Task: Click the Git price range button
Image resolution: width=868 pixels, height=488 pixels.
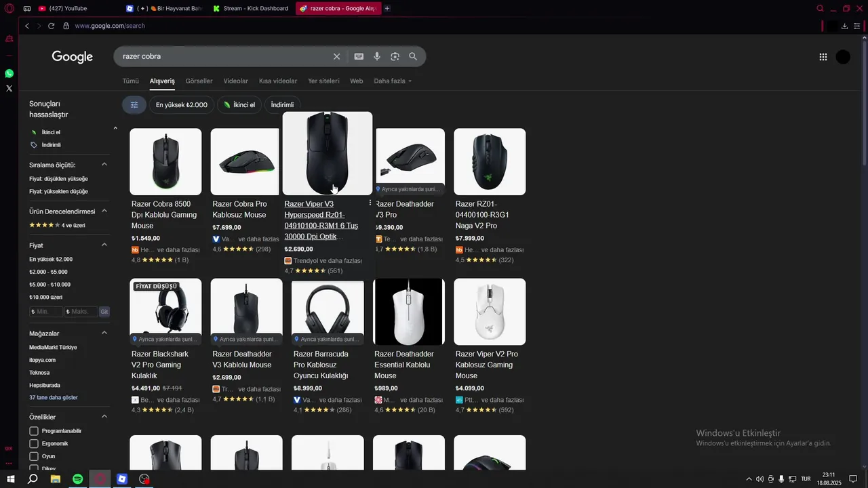Action: (104, 312)
